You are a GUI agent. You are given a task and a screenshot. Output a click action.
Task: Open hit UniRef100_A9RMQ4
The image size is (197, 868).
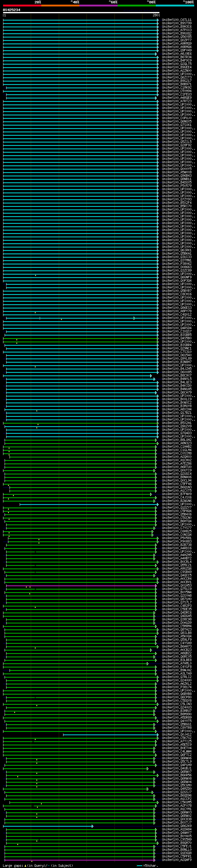tap(177, 47)
